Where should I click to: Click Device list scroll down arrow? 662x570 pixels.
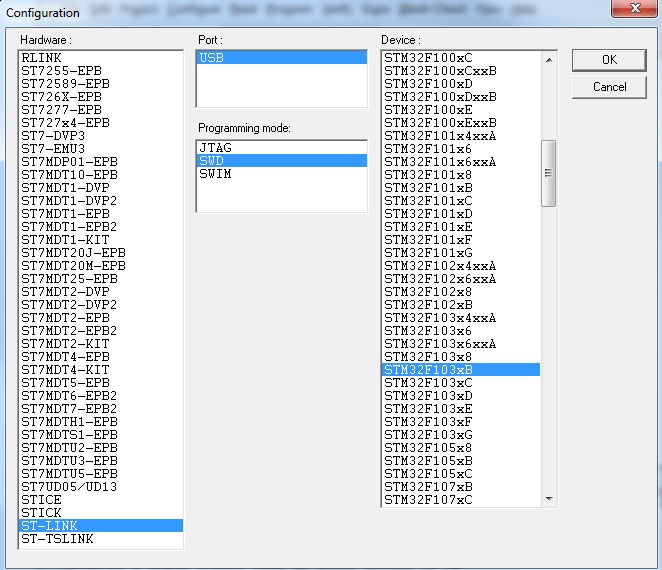click(x=549, y=499)
